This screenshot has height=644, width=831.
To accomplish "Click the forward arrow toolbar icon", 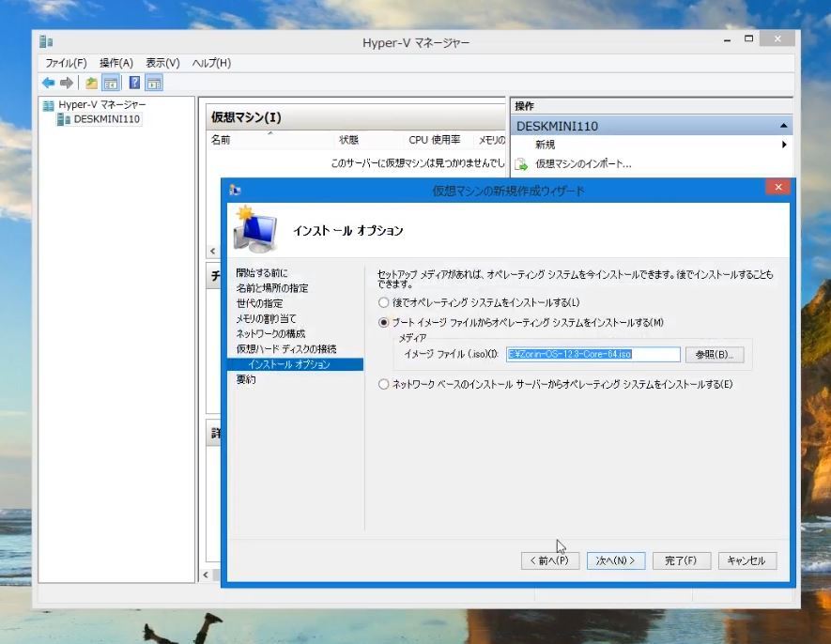I will (x=66, y=83).
